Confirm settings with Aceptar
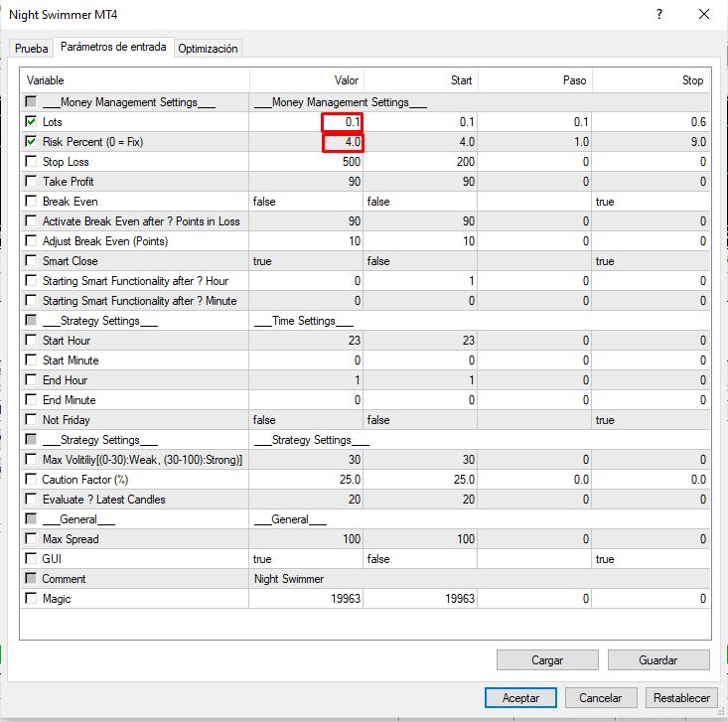Screen dimensions: 728x722 click(520, 698)
